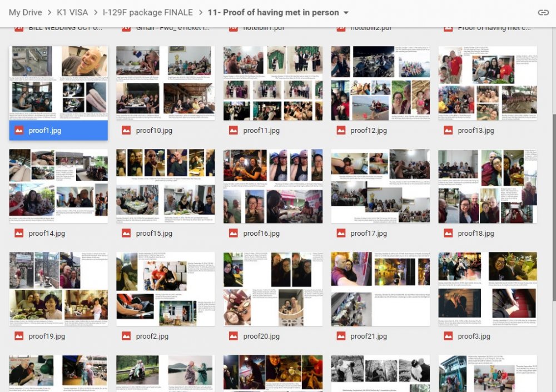
Task: Select the proof1.jpg thumbnail preview
Action: (x=58, y=83)
